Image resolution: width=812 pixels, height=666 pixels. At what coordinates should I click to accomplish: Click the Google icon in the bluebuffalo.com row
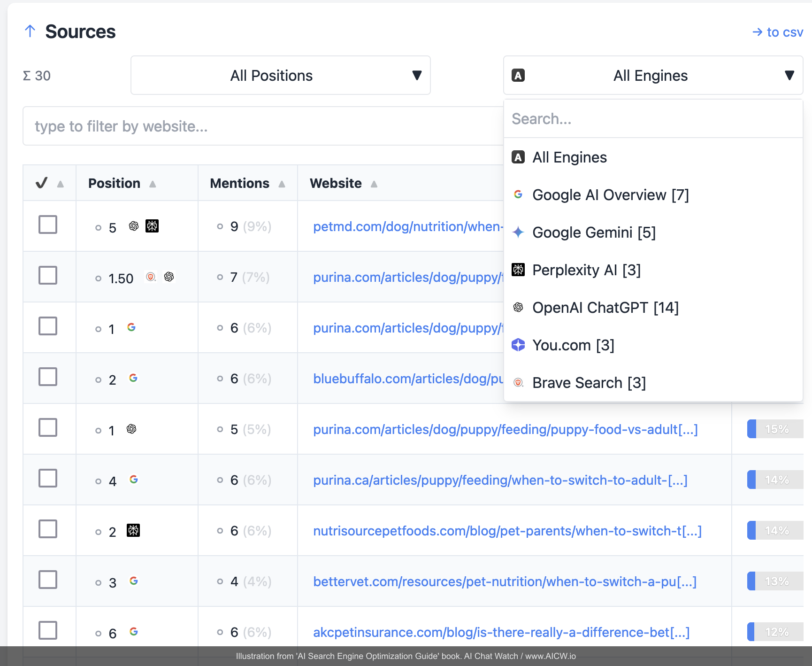pyautogui.click(x=133, y=379)
